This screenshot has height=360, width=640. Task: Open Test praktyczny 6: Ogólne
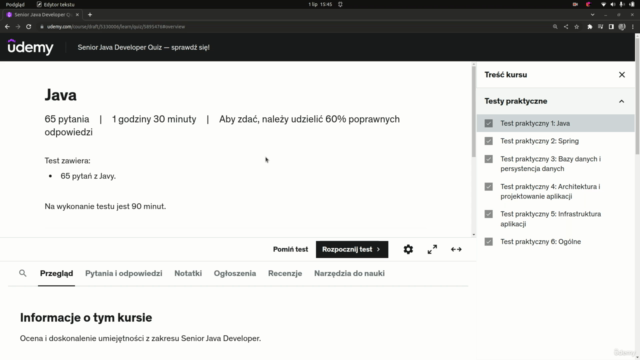[x=541, y=242]
